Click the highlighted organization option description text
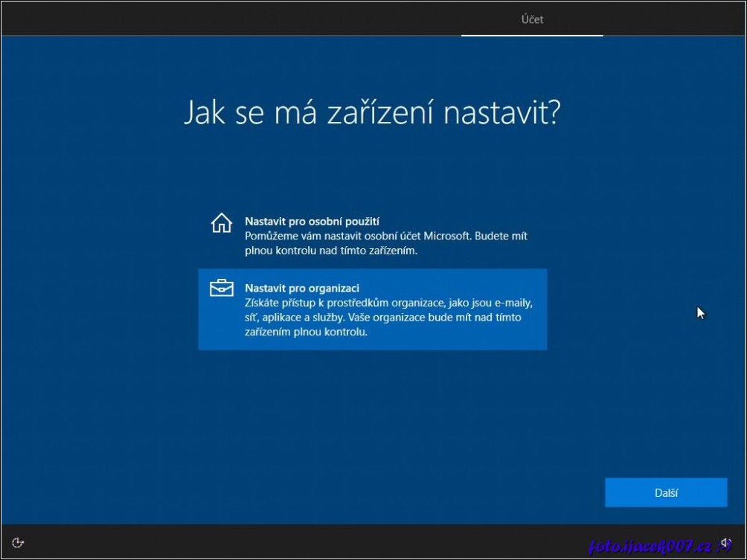The height and width of the screenshot is (560, 747). [387, 318]
